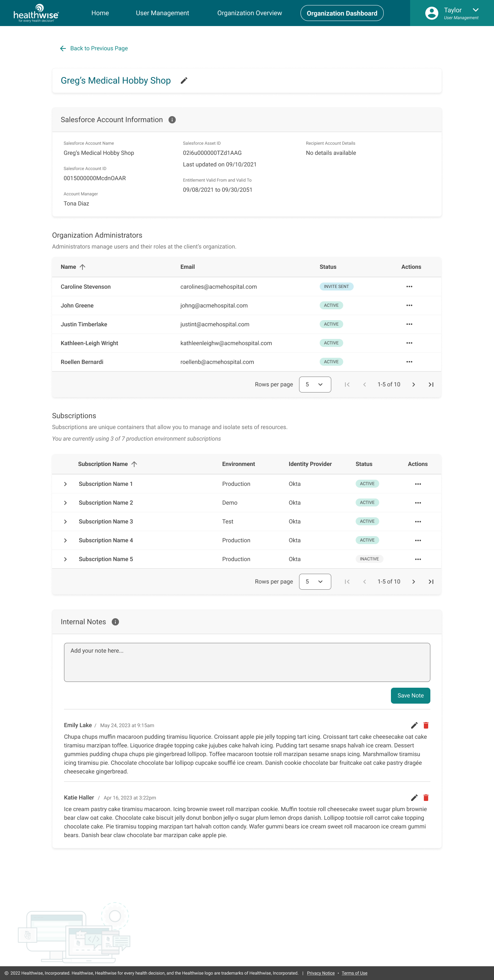Open actions menu for Subscription Name 1

tap(418, 484)
